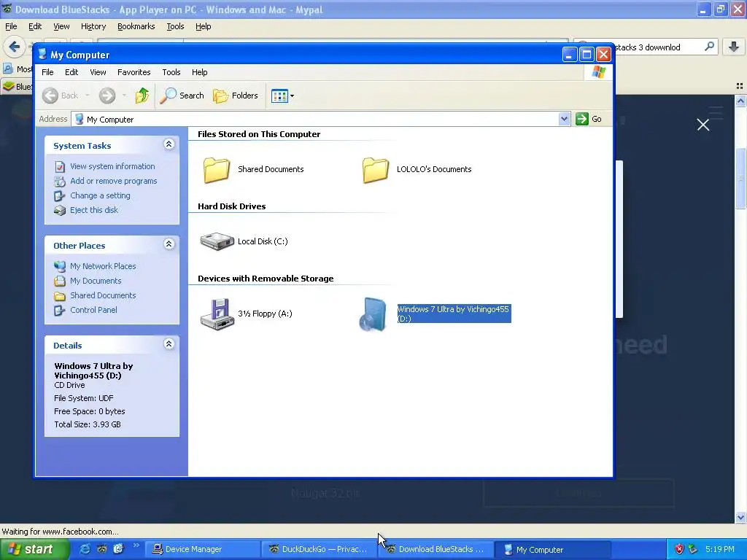This screenshot has width=747, height=560.
Task: Expand Quick Launch overflow chevron
Action: pyautogui.click(x=136, y=546)
